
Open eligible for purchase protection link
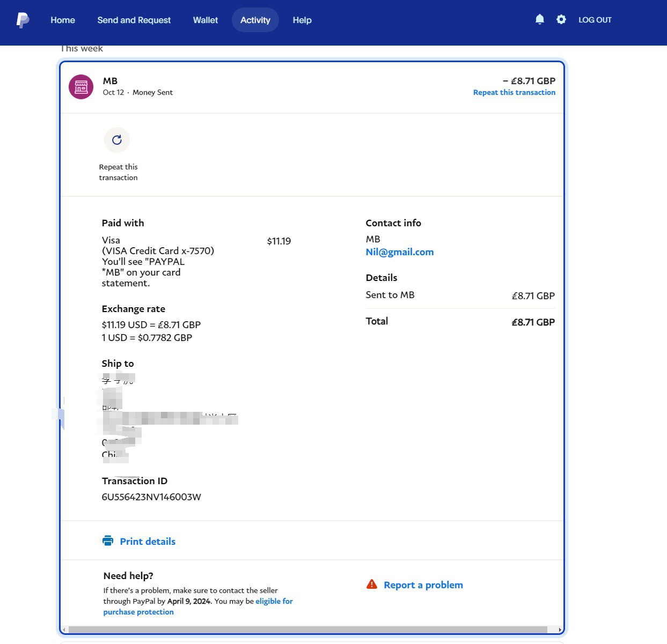[x=274, y=602]
